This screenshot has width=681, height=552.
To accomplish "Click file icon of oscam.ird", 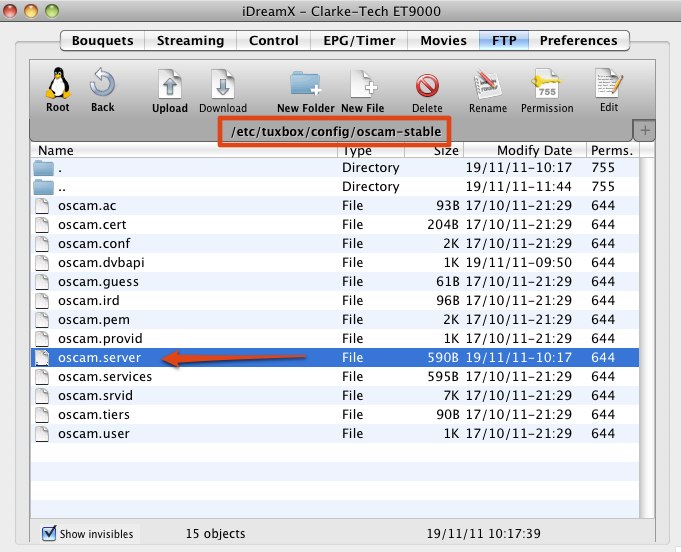I will coord(42,301).
